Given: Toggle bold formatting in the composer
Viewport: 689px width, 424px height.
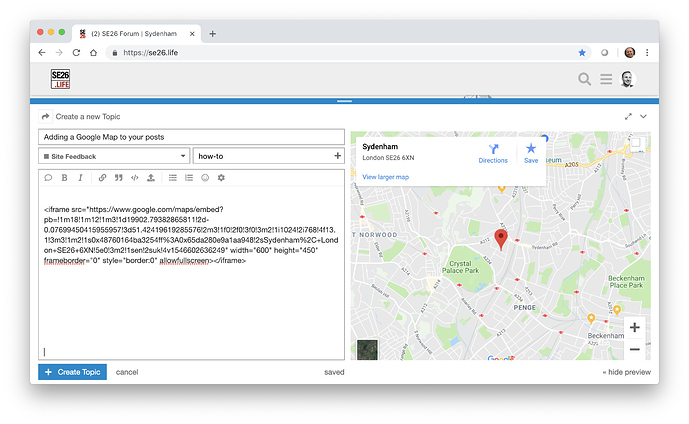Looking at the screenshot, I should [x=65, y=177].
